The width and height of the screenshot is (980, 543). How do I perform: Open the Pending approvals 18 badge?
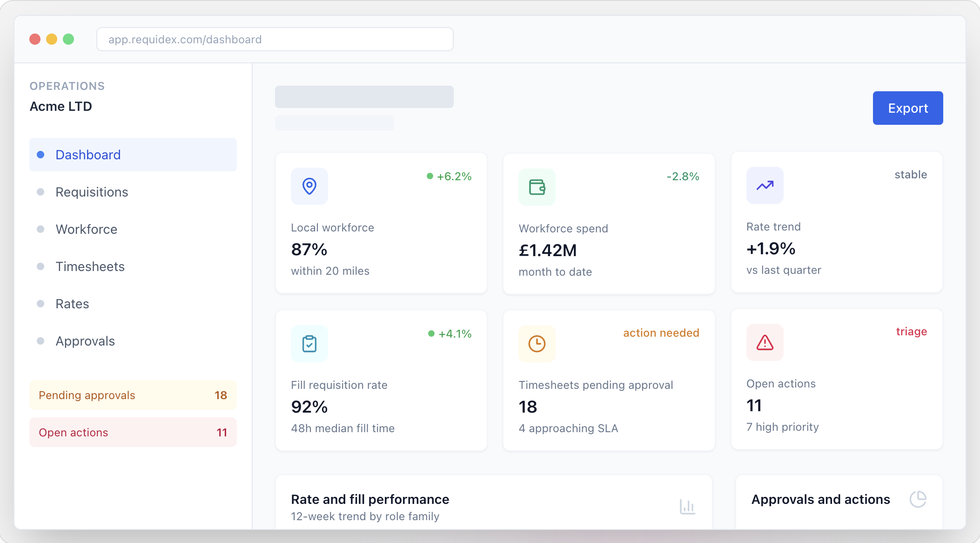(133, 395)
